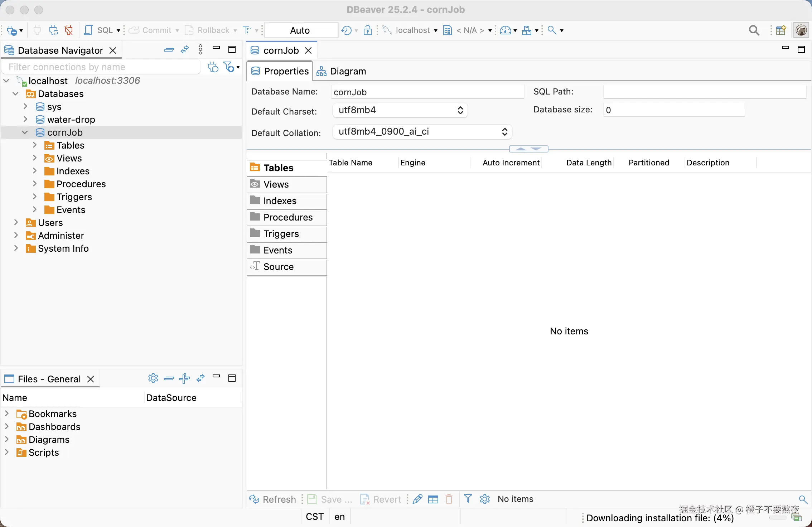Click the search magnifier icon in top toolbar
Image resolution: width=812 pixels, height=527 pixels.
[754, 30]
